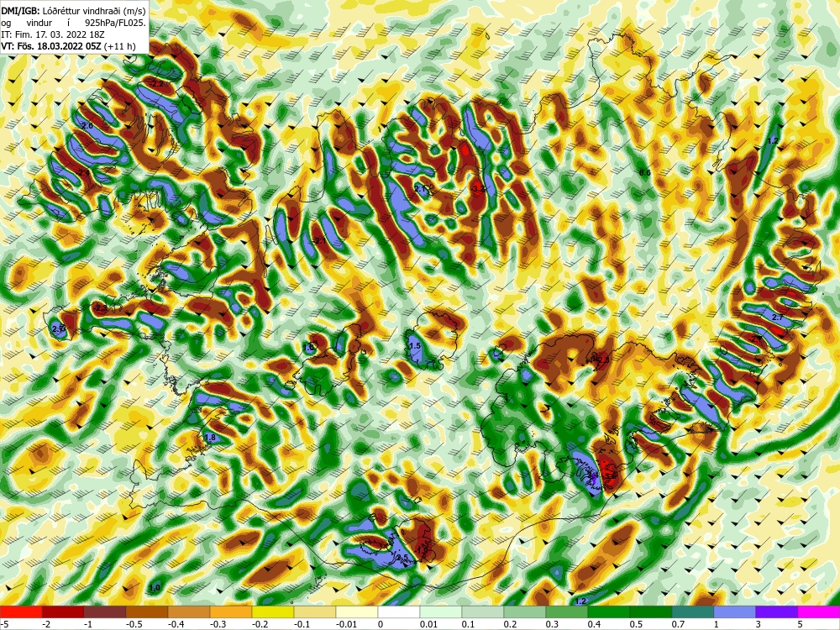The height and width of the screenshot is (630, 840).
Task: Select the orange swatch starting at -0.3
Action: [x=231, y=612]
